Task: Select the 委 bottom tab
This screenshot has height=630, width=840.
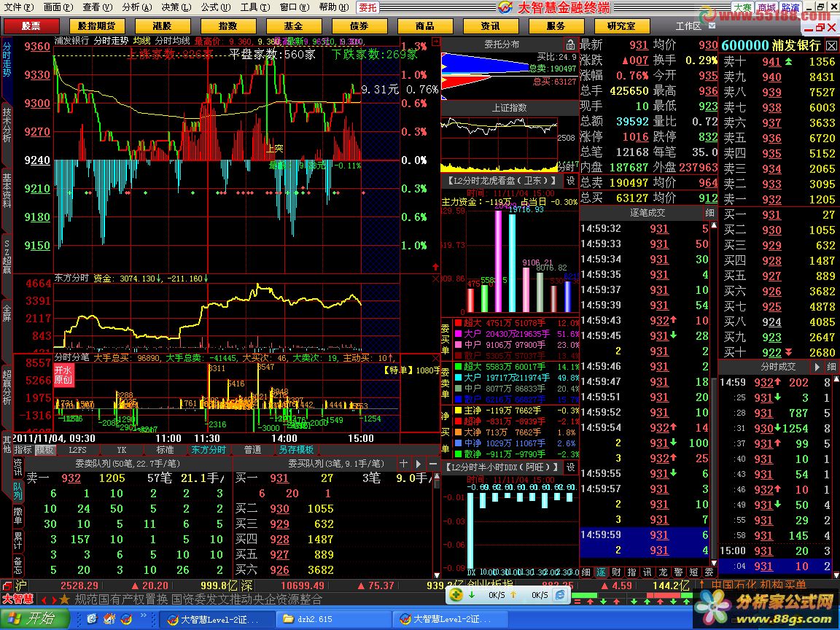Action: click(709, 572)
